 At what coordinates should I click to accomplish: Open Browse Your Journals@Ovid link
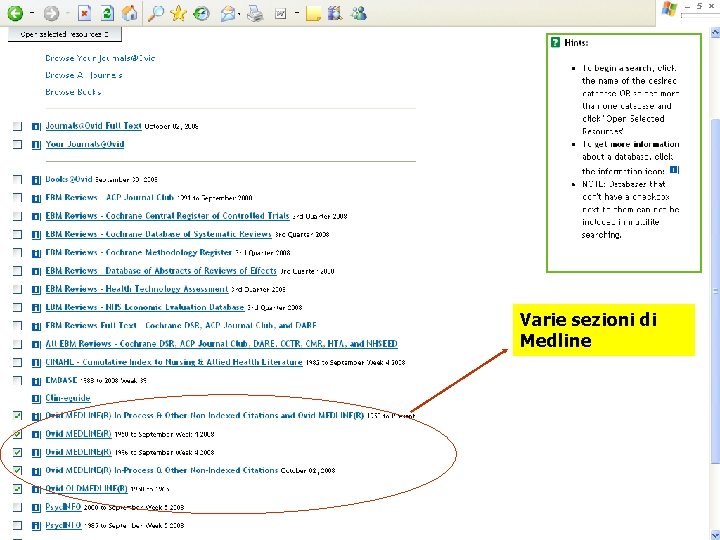100,58
